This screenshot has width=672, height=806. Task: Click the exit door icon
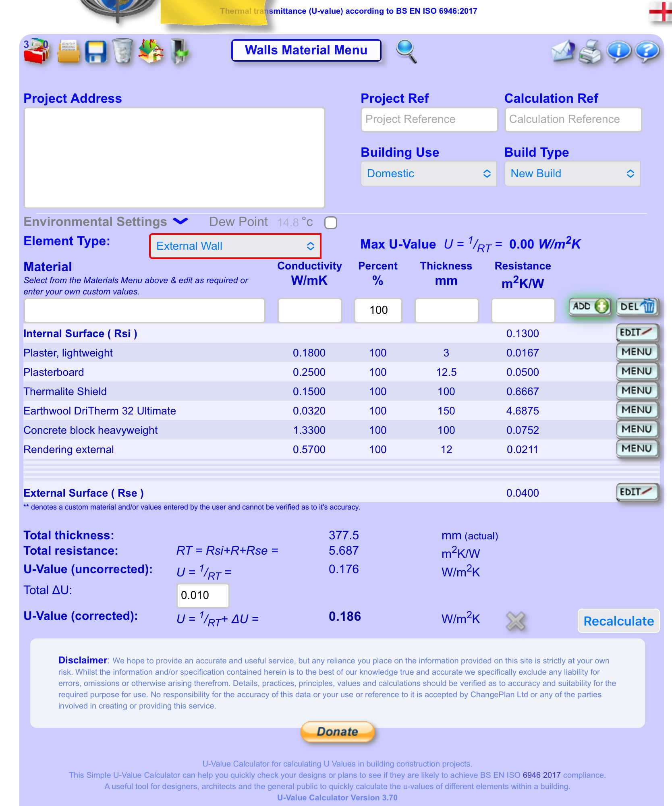(x=179, y=51)
